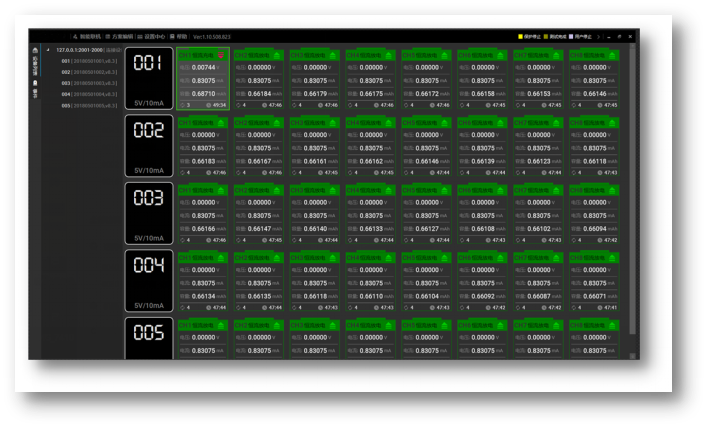This screenshot has width=709, height=429.
Task: Click the clock icon beside 49:34
Action: pyautogui.click(x=208, y=105)
